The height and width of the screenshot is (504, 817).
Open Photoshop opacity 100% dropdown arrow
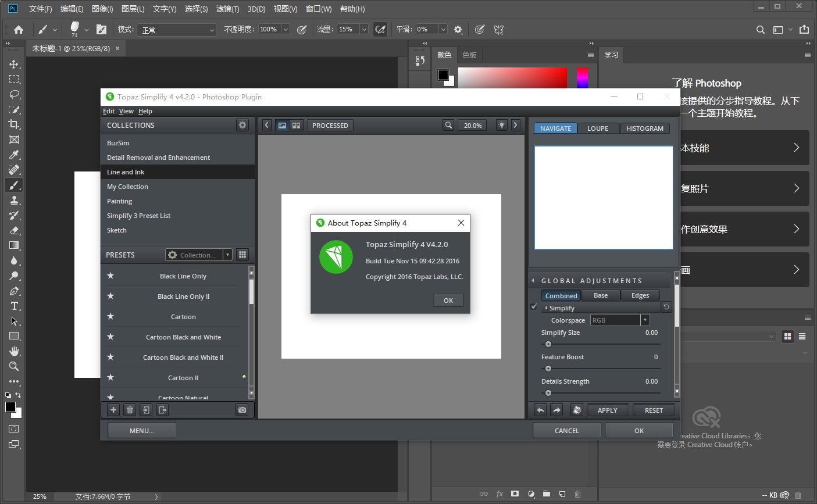tap(286, 29)
